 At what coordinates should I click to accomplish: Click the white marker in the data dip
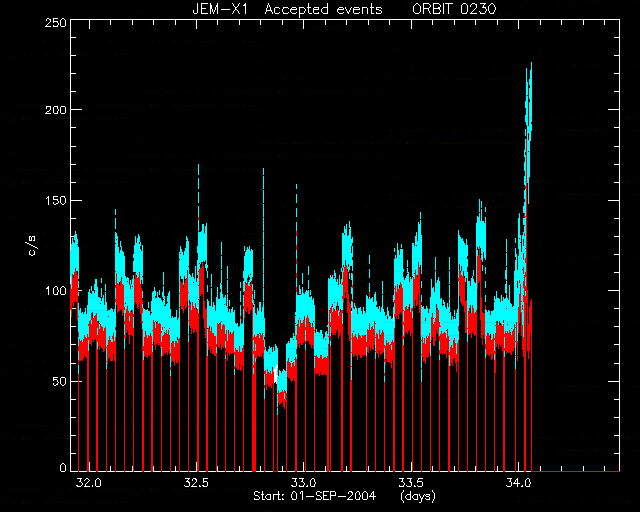tap(276, 374)
